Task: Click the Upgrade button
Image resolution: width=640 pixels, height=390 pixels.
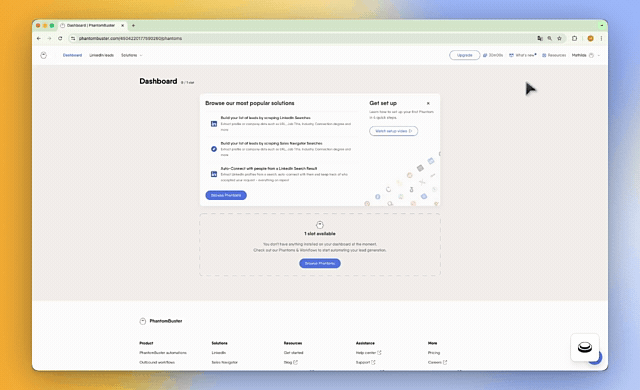Action: [464, 55]
